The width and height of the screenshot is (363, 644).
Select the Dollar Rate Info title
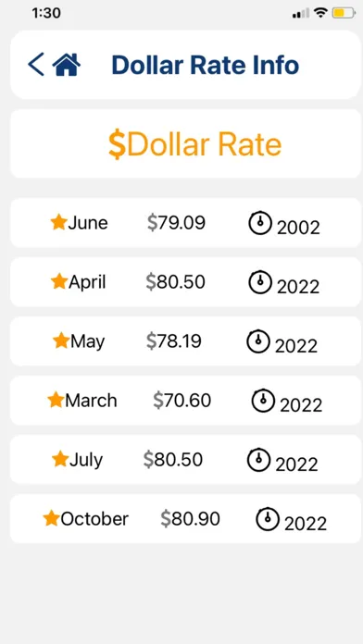point(206,65)
